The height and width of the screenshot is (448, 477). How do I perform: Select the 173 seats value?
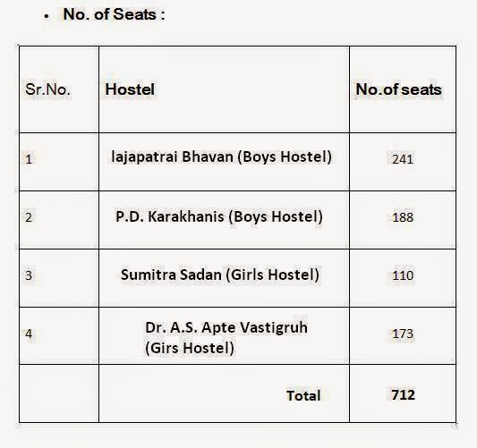403,334
